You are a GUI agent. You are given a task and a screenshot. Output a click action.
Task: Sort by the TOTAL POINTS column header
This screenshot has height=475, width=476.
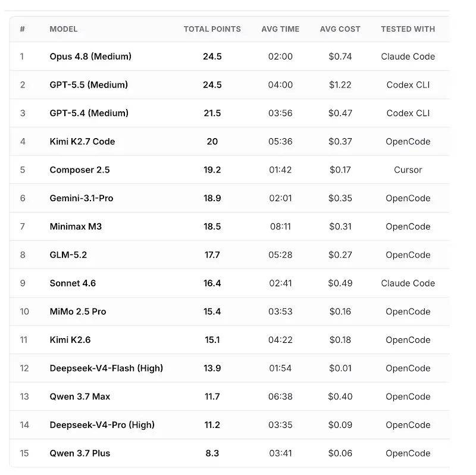tap(212, 29)
